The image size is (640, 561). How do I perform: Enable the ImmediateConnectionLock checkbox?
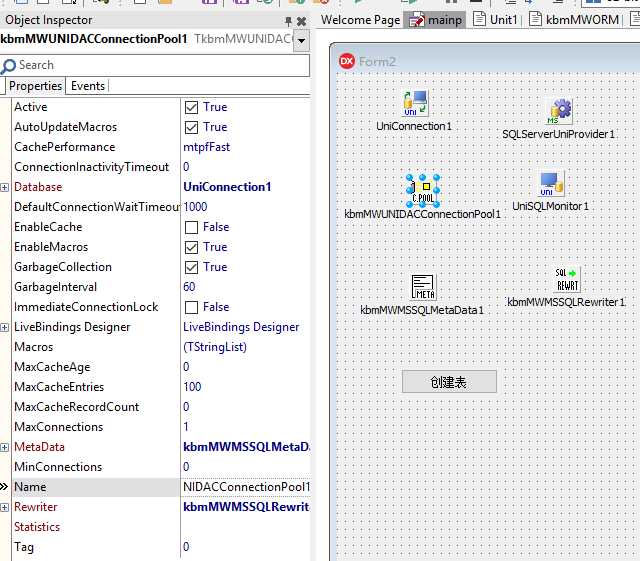pos(191,307)
